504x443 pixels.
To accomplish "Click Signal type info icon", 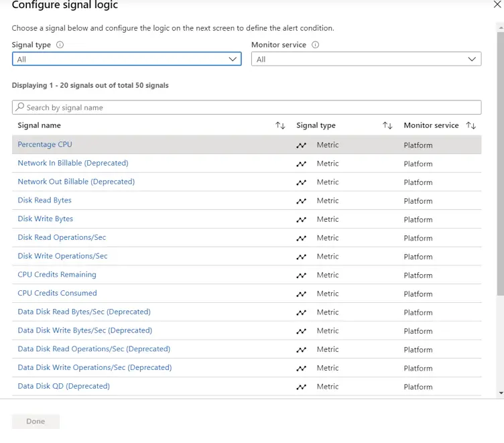I will point(60,45).
